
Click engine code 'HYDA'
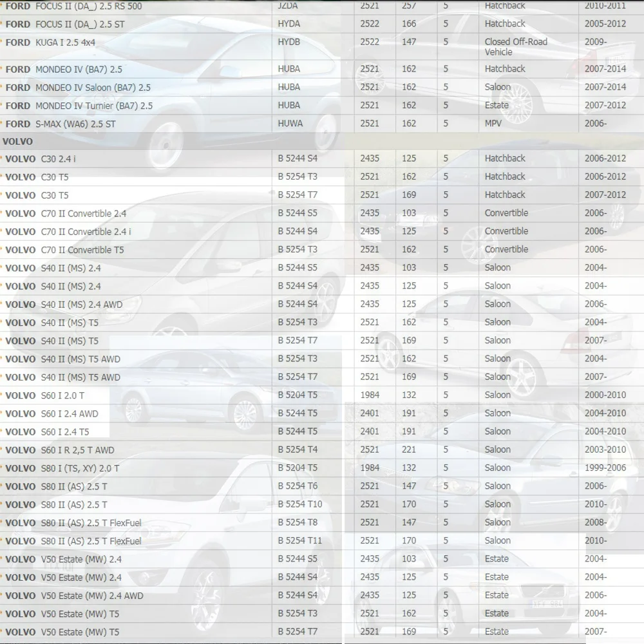(289, 24)
